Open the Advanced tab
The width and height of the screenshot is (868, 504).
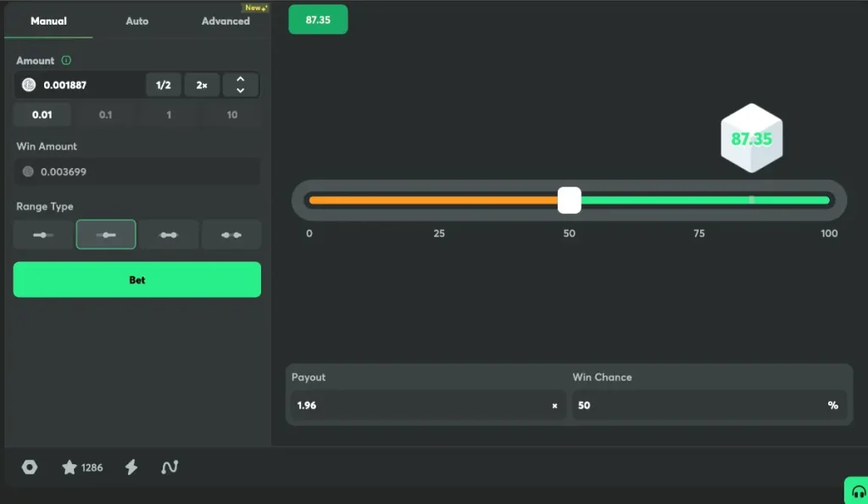[x=225, y=21]
